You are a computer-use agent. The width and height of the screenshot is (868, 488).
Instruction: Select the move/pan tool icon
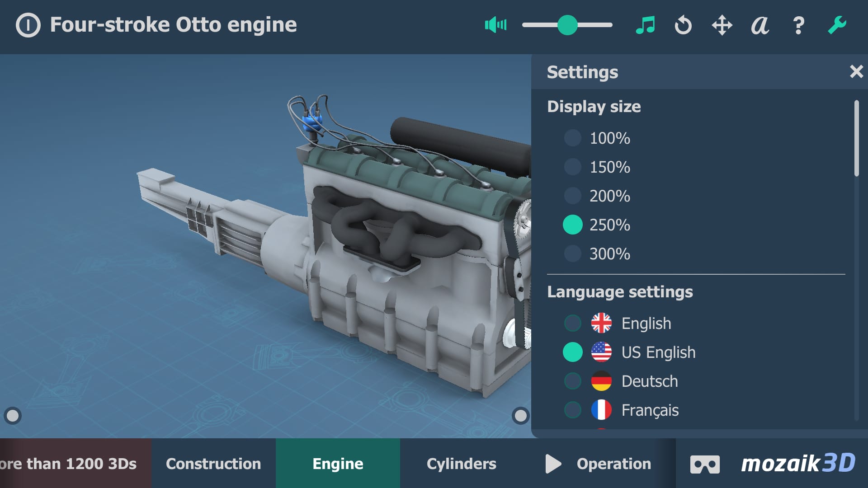pos(722,25)
